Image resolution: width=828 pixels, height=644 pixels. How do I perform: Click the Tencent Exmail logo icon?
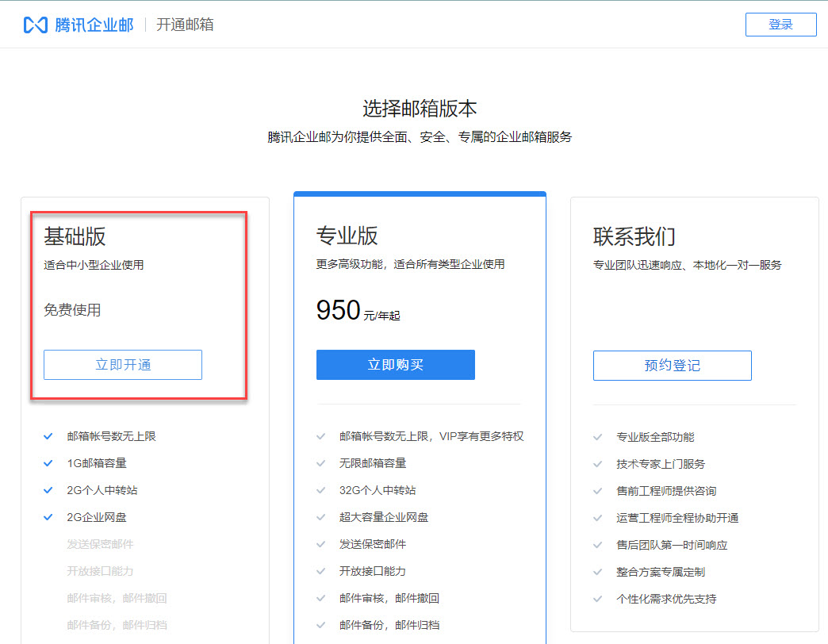click(36, 25)
